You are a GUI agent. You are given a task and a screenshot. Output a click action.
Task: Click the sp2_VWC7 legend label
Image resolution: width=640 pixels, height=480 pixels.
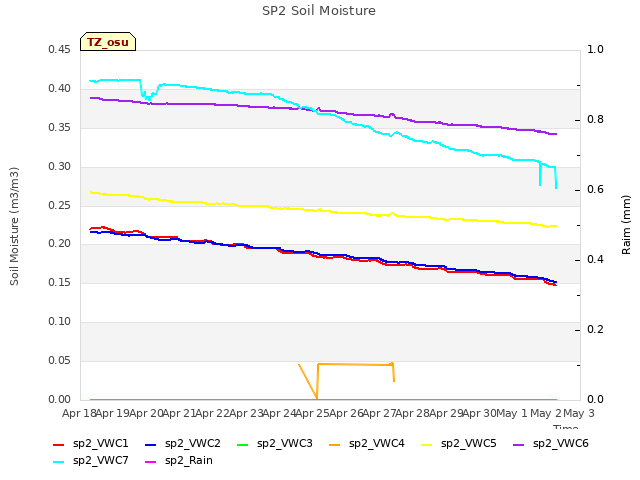coord(100,461)
